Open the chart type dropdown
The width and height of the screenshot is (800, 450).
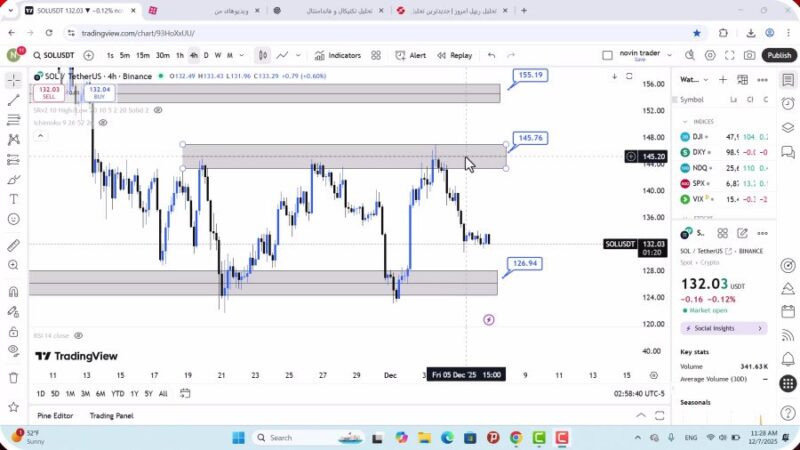pos(262,56)
